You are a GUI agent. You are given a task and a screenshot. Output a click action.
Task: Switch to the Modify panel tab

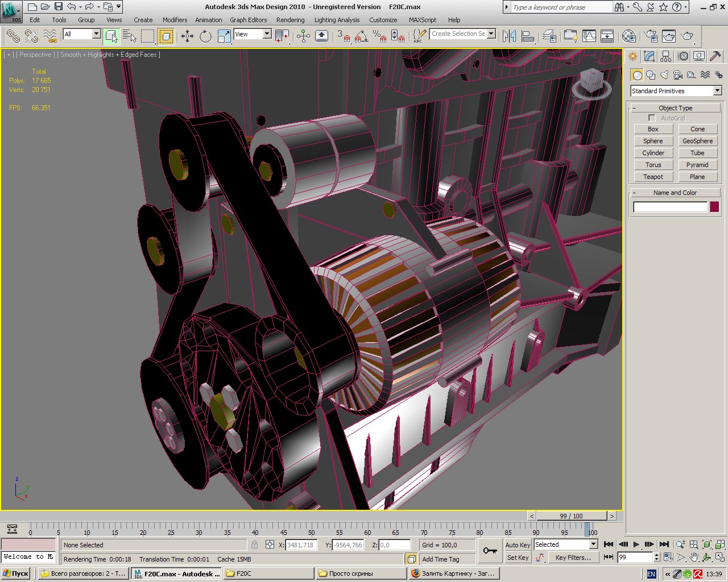pyautogui.click(x=650, y=56)
